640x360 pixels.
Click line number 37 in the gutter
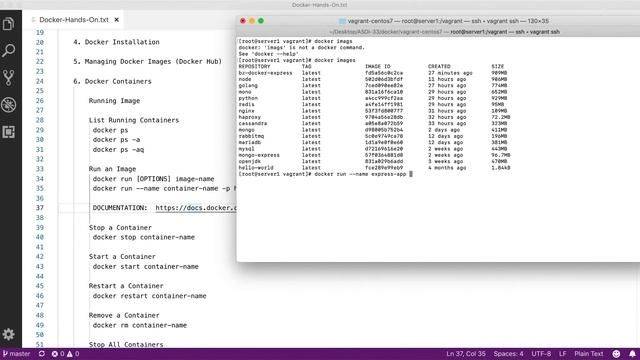(x=40, y=208)
